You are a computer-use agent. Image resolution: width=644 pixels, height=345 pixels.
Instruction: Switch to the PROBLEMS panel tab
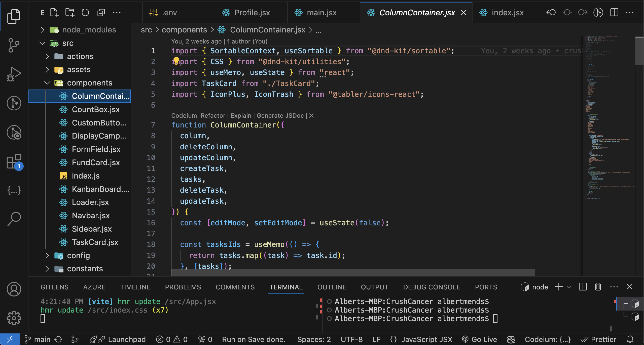[x=183, y=287]
